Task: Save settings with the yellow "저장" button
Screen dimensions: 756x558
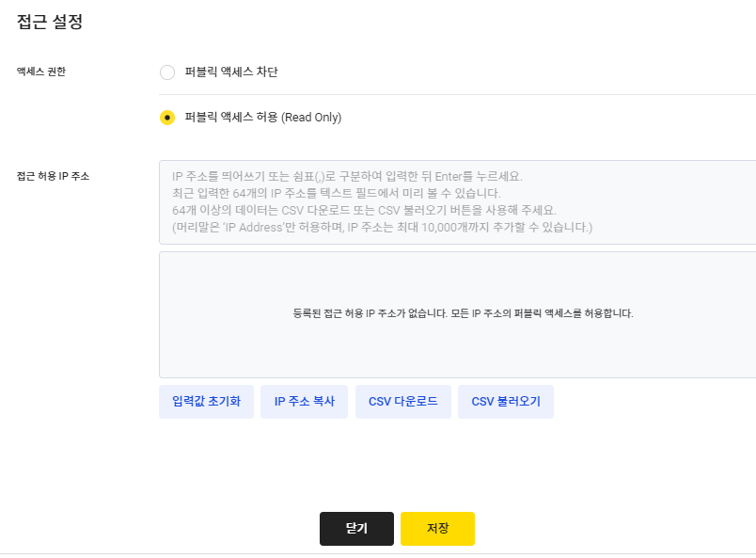Action: [437, 528]
